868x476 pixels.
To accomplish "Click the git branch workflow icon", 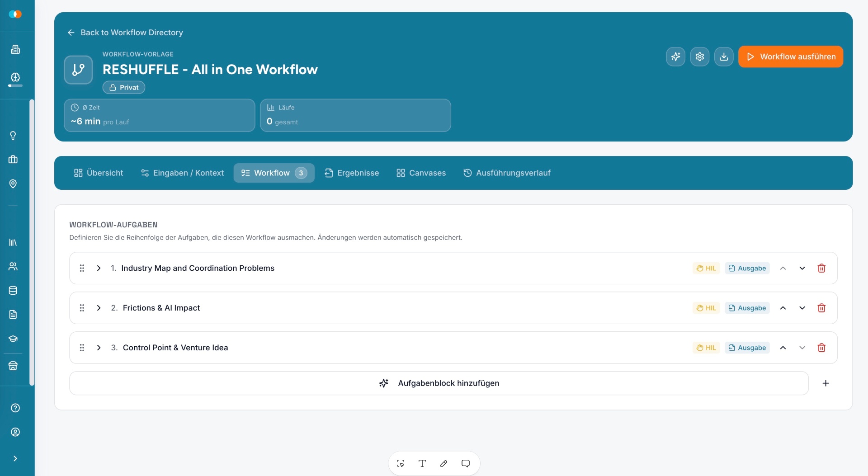I will 79,70.
